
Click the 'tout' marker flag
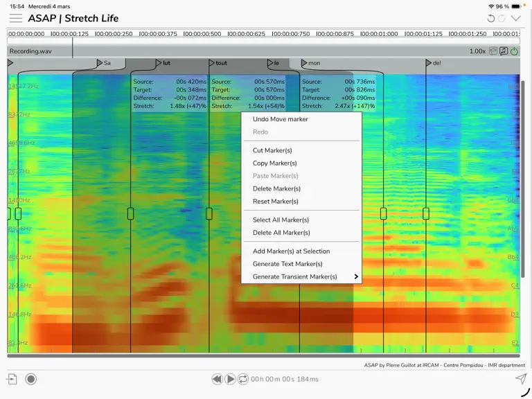(218, 63)
